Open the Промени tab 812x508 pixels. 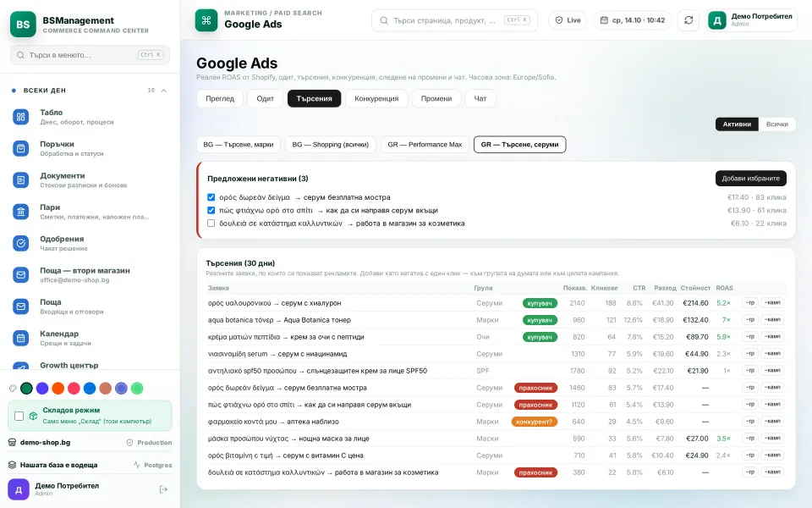436,98
